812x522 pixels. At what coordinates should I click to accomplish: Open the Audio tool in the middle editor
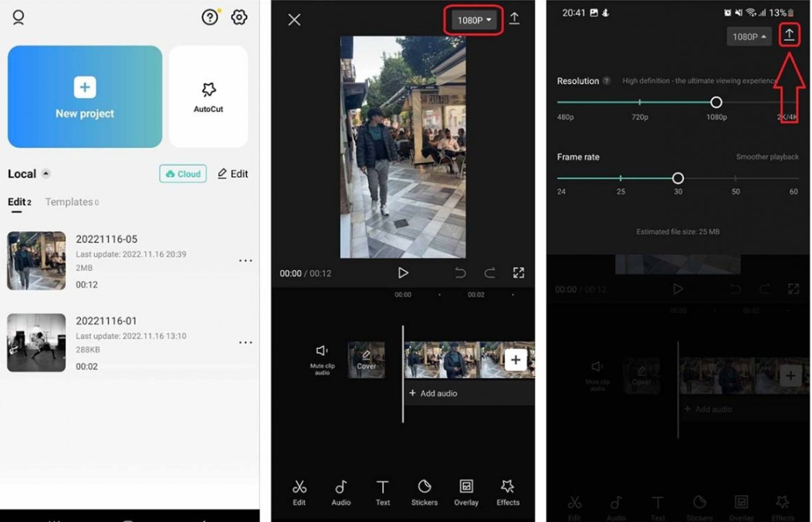click(341, 493)
